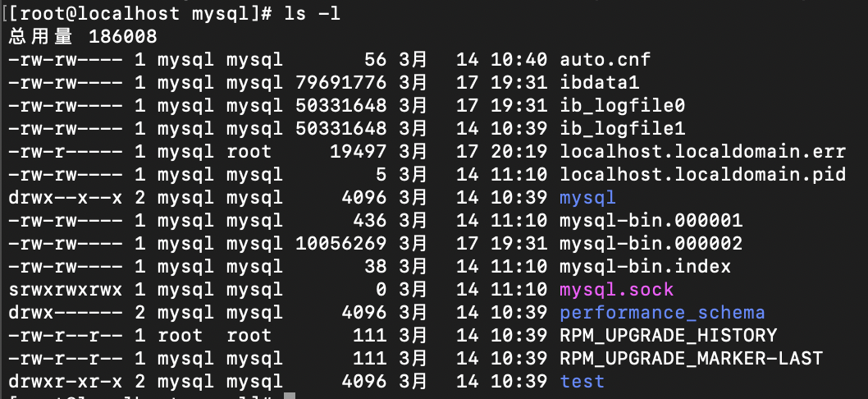This screenshot has height=399, width=868.
Task: Click RPM_UPGRADE_HISTORY file name
Action: (x=668, y=335)
